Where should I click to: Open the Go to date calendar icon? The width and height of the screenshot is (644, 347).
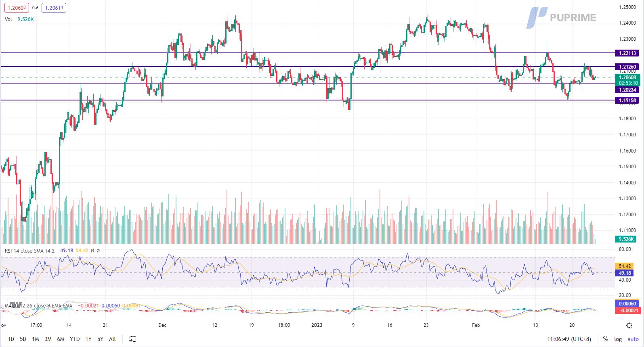pyautogui.click(x=133, y=339)
